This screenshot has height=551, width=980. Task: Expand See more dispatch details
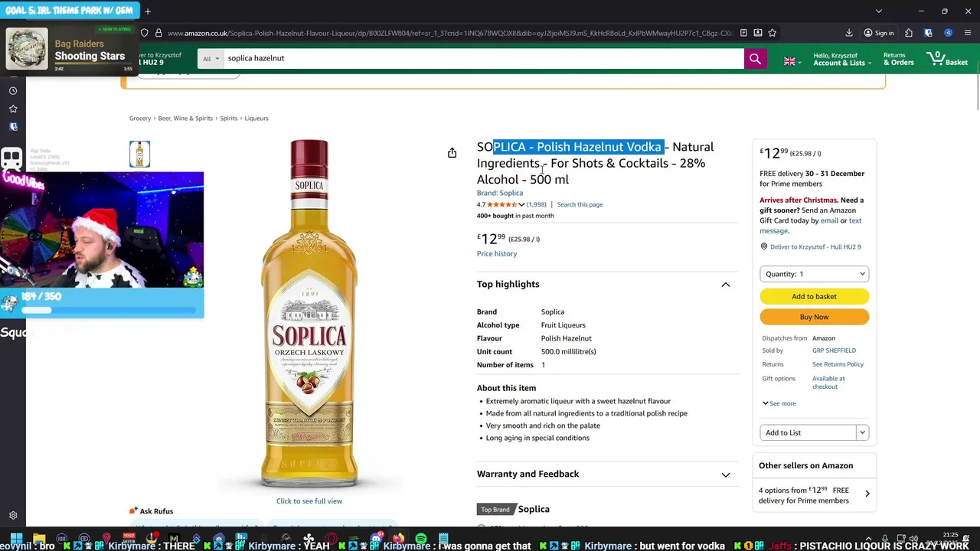(779, 403)
